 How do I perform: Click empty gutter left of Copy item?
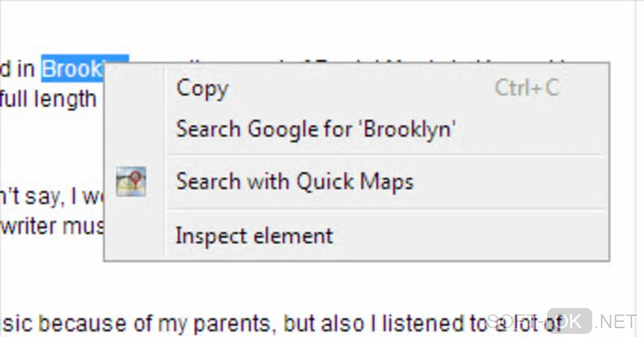(x=134, y=88)
